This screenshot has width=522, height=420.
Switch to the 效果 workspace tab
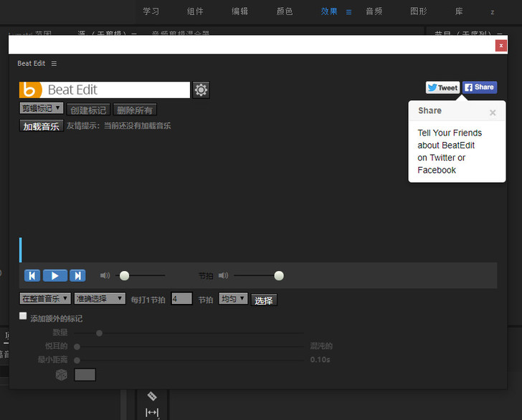[329, 11]
